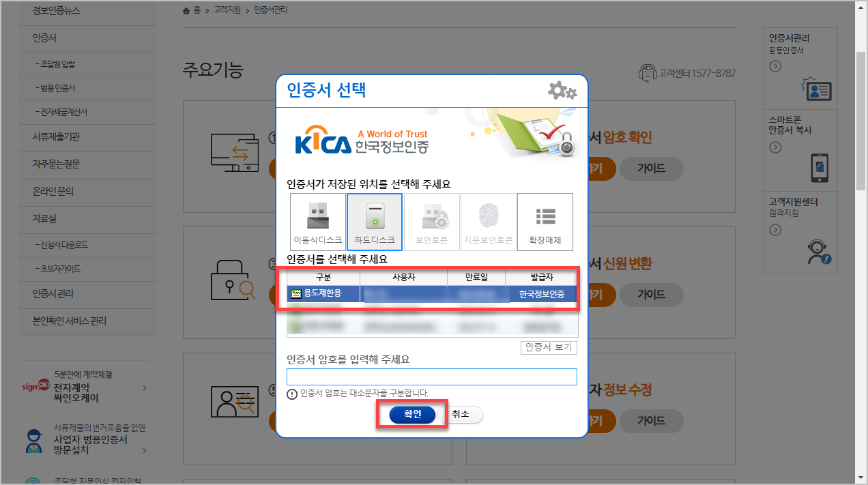Click the 방문설치 person icon
This screenshot has width=868, height=485.
click(x=34, y=441)
